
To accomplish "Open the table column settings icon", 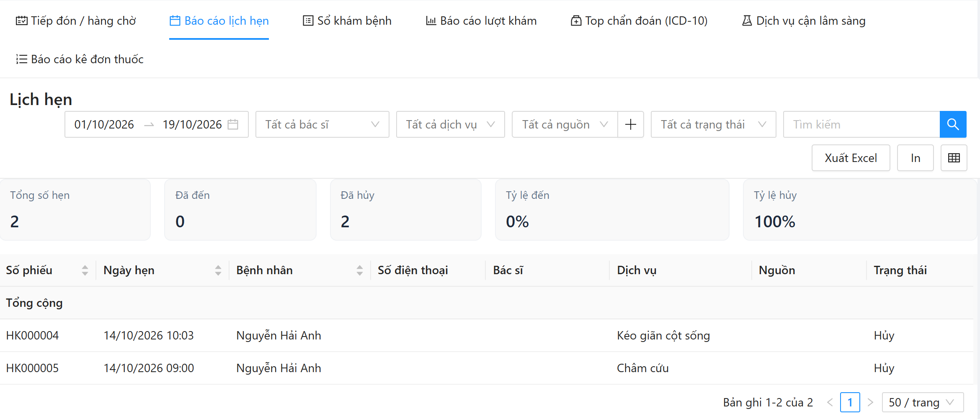I will point(954,158).
